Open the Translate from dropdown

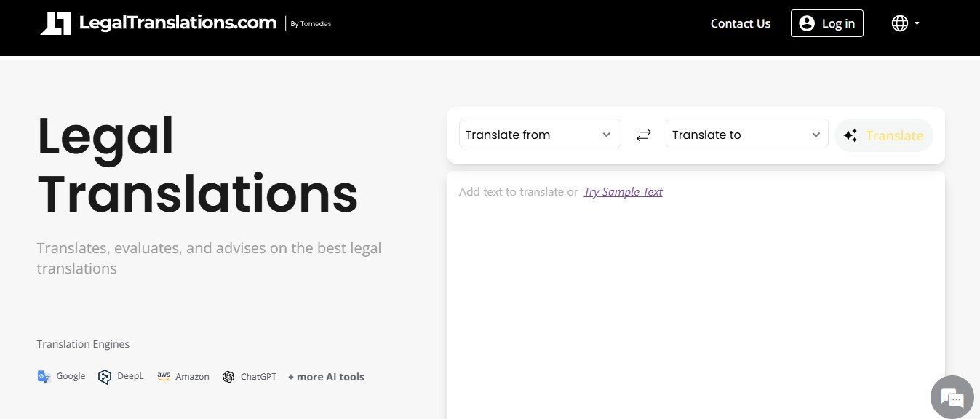click(539, 135)
